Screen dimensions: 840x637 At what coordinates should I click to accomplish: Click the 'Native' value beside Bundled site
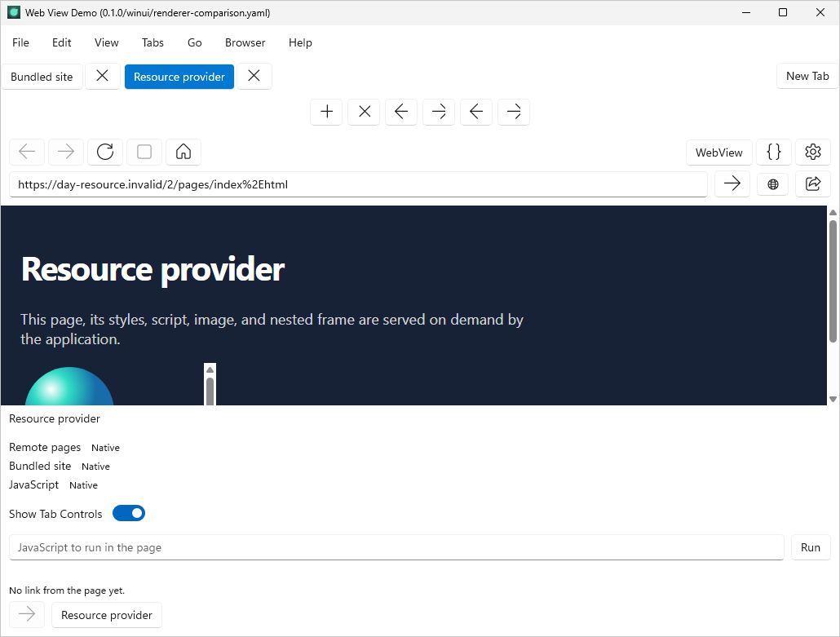pyautogui.click(x=96, y=467)
